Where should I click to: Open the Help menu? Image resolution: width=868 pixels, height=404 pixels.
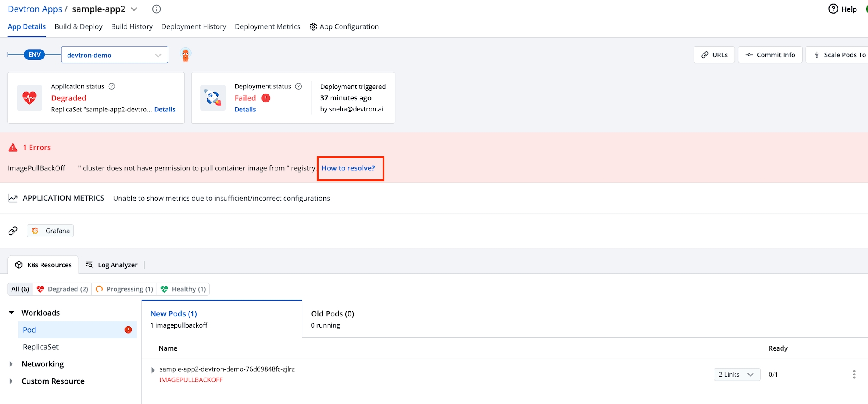pyautogui.click(x=842, y=9)
